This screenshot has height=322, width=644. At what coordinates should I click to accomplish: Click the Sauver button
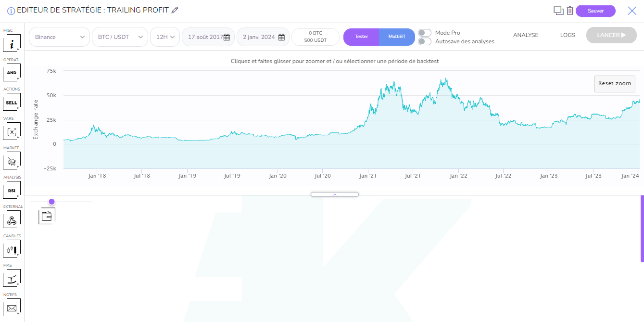pyautogui.click(x=595, y=11)
